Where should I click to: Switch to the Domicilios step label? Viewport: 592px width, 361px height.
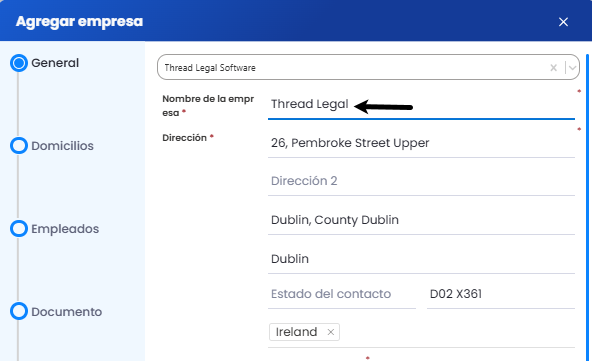click(62, 146)
